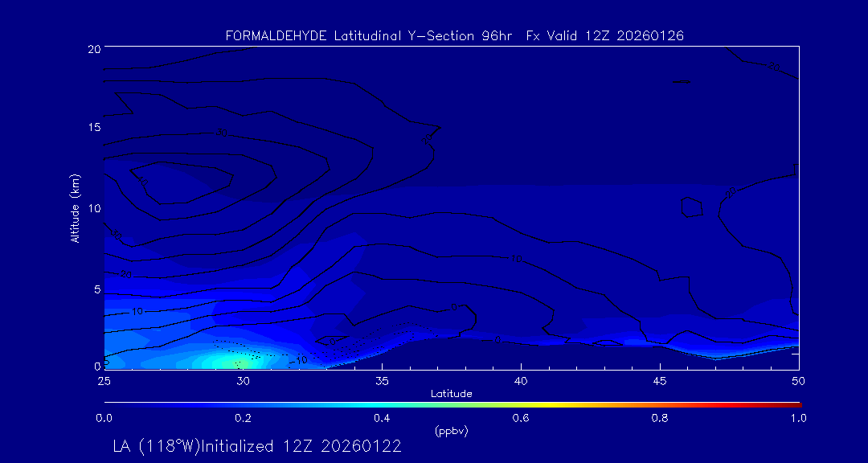Click the bright formaldehyde hotspot near latitude 30

click(x=237, y=362)
